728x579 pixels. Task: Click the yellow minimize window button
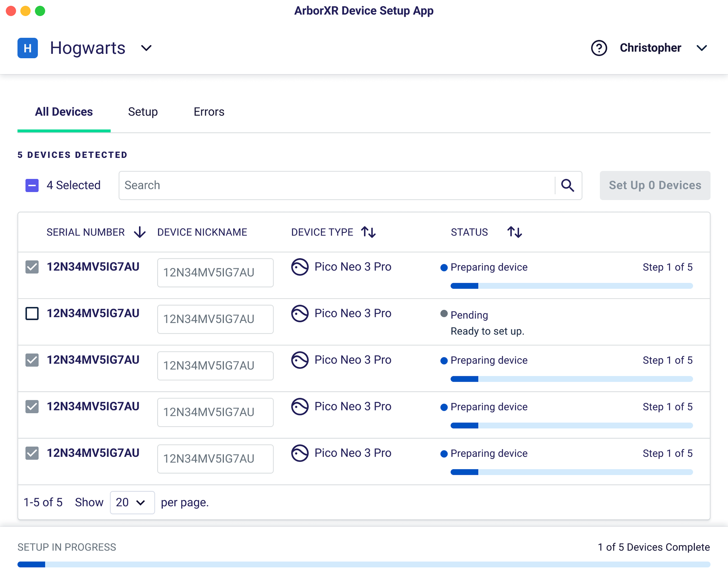pos(25,11)
